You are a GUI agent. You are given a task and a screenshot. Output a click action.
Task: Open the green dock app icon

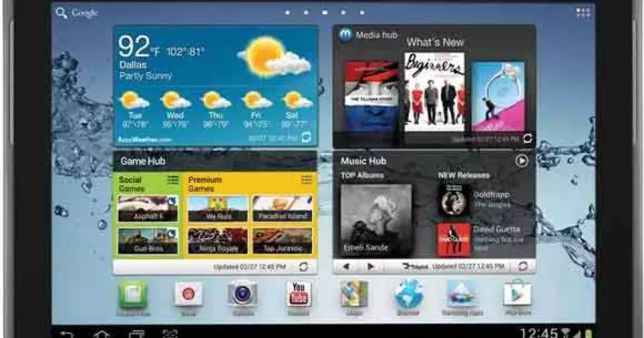(x=133, y=295)
